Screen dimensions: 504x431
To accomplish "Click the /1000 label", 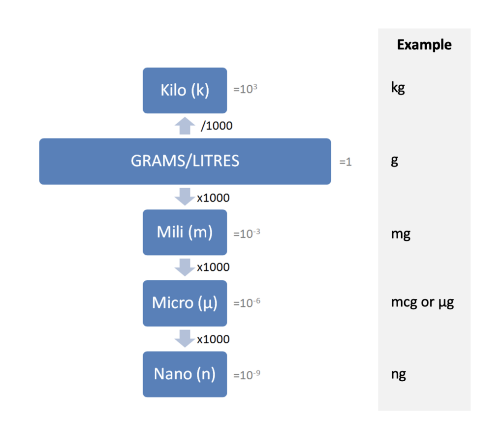I will 217,126.
